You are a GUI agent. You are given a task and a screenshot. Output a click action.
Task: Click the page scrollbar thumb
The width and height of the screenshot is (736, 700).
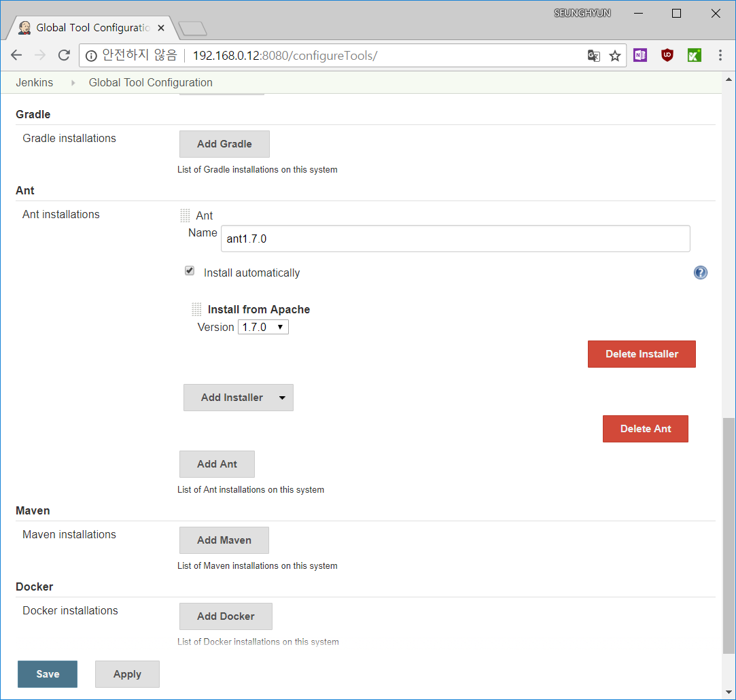pyautogui.click(x=729, y=536)
